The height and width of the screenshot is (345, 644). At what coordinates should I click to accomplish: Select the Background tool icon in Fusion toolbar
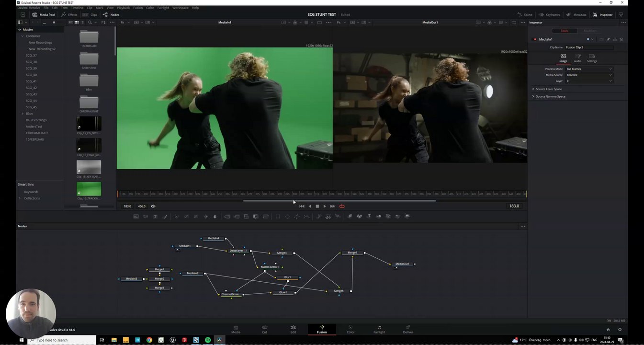[136, 217]
